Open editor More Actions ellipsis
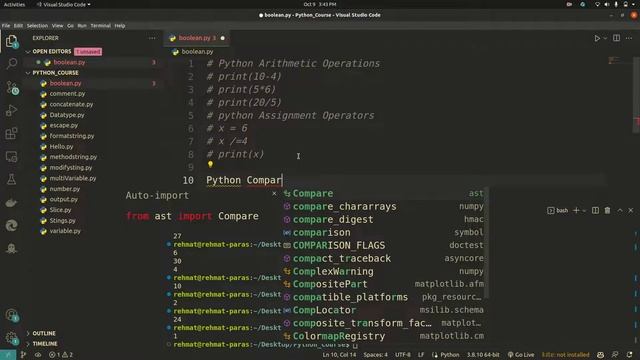Image resolution: width=640 pixels, height=360 pixels. (x=629, y=38)
